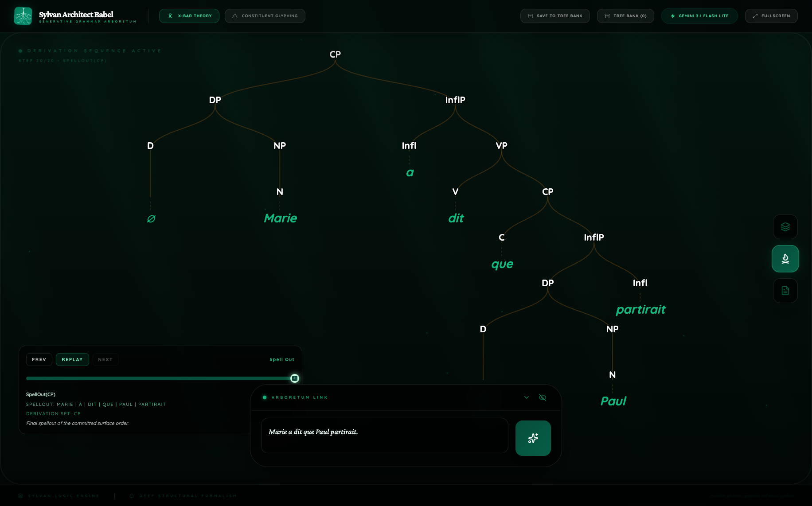Replay the derivation sequence
812x506 pixels.
pos(72,360)
